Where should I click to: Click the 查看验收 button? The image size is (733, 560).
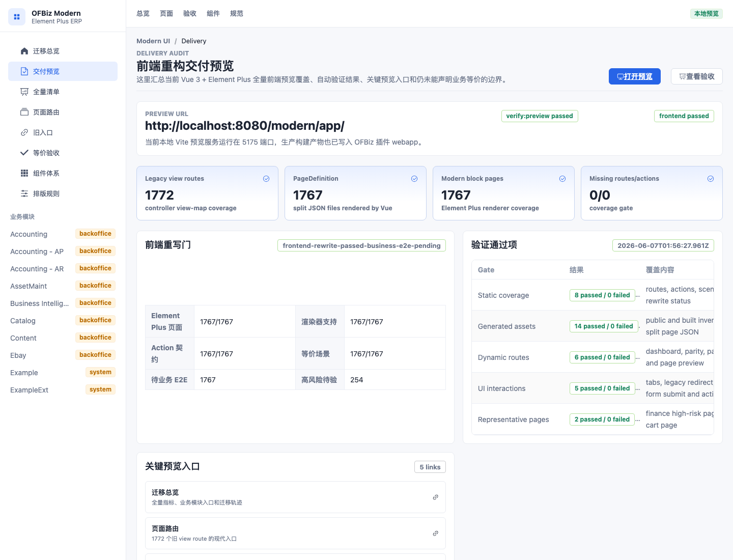(x=697, y=76)
